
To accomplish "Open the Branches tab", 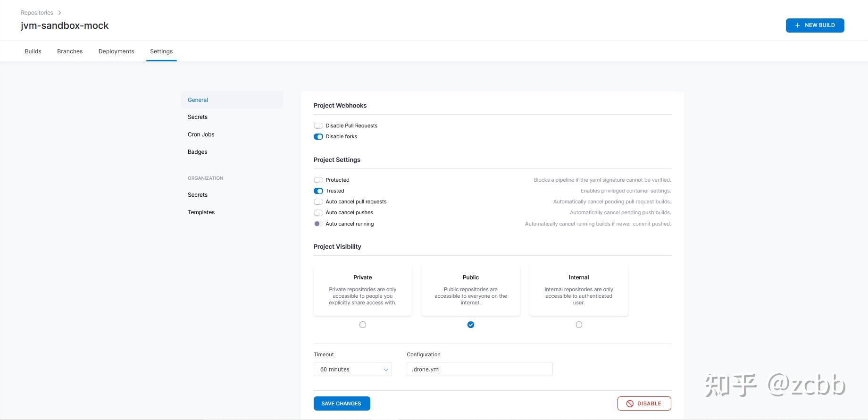I will (70, 51).
